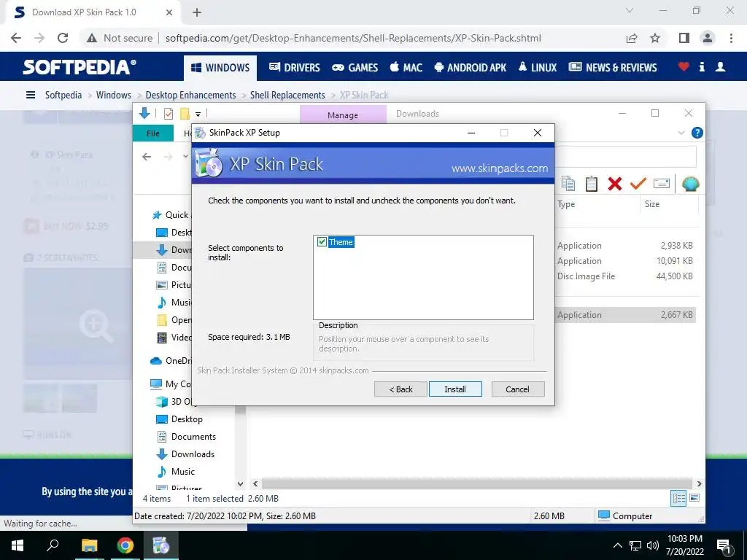Open the Chrome three-dot menu

tap(731, 38)
